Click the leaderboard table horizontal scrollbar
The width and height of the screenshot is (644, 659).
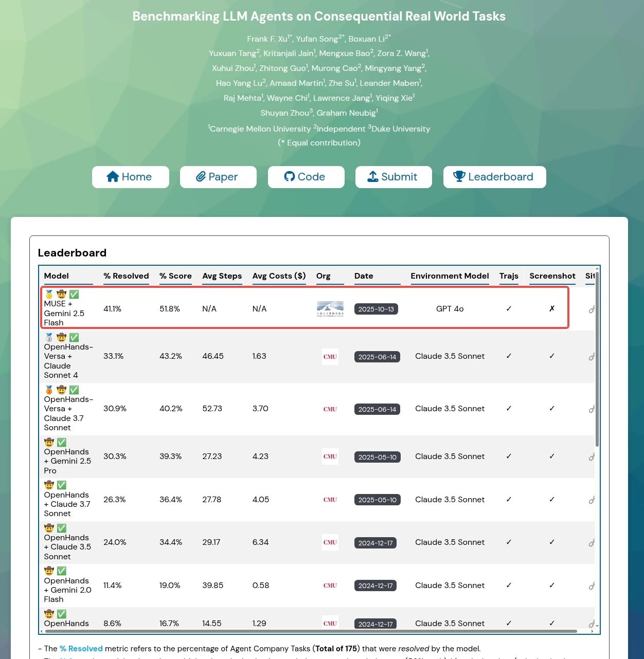click(x=309, y=631)
